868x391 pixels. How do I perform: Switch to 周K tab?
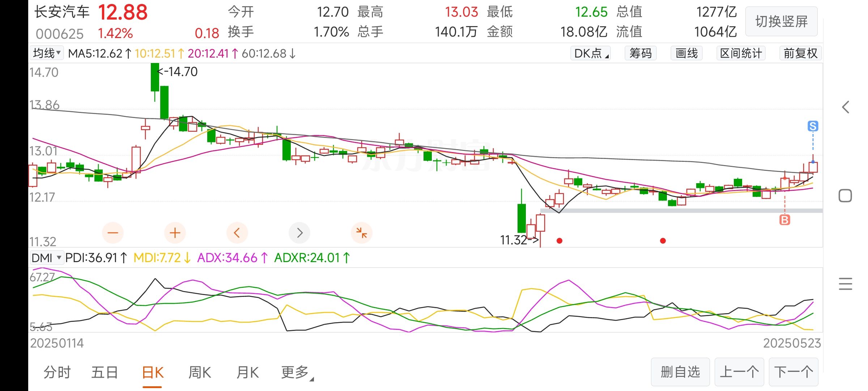coord(200,373)
